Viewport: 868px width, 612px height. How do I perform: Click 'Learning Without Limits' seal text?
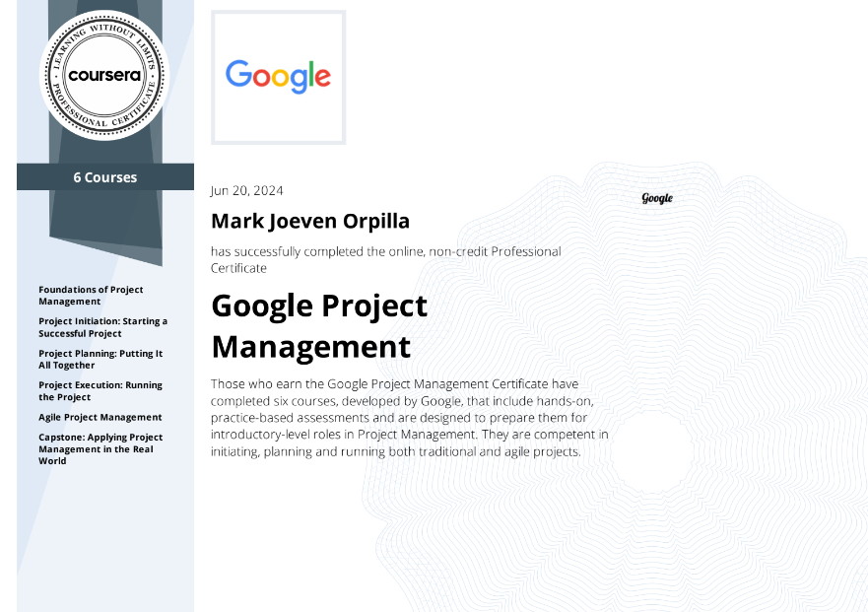pos(104,38)
